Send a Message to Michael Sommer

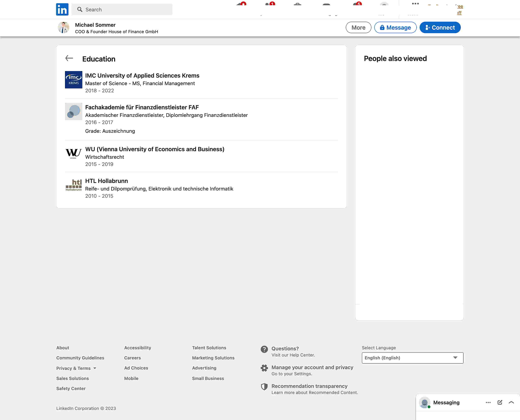click(x=395, y=28)
